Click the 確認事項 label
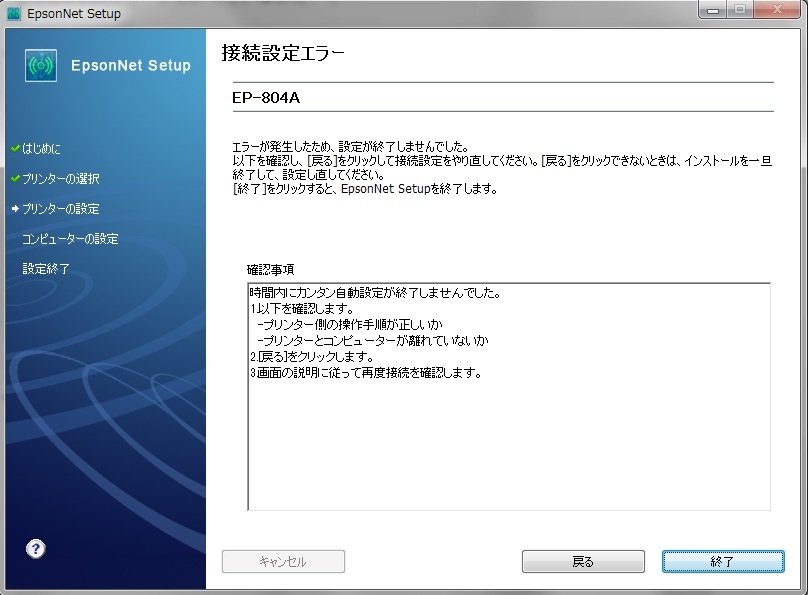 pyautogui.click(x=271, y=269)
